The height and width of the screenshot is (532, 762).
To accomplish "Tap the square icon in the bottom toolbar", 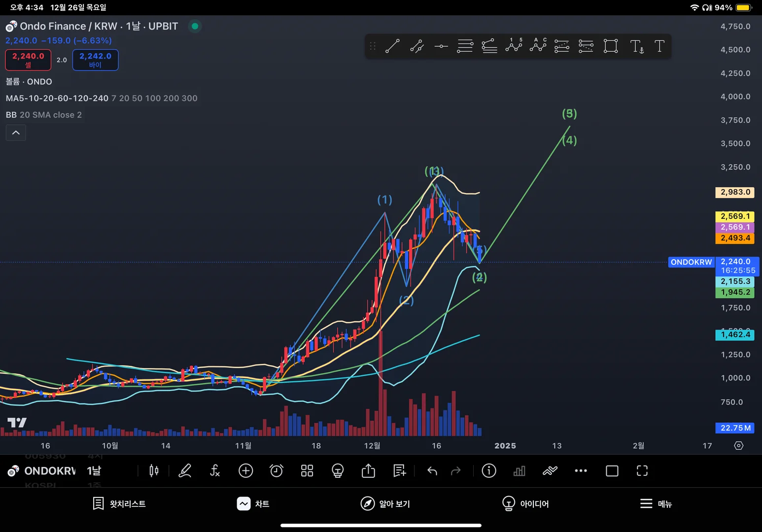I will pos(612,471).
